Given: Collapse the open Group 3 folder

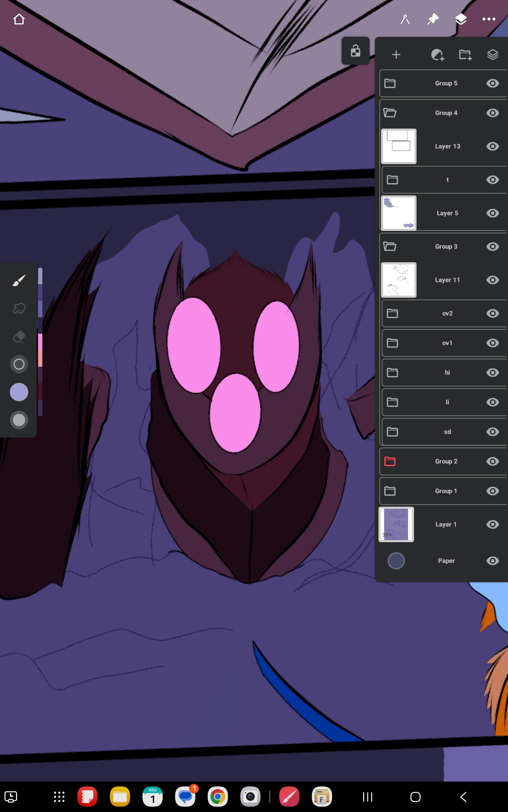Looking at the screenshot, I should [x=389, y=247].
